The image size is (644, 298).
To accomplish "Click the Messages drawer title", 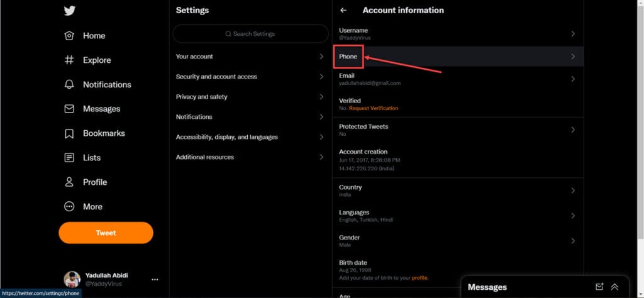I will [487, 287].
